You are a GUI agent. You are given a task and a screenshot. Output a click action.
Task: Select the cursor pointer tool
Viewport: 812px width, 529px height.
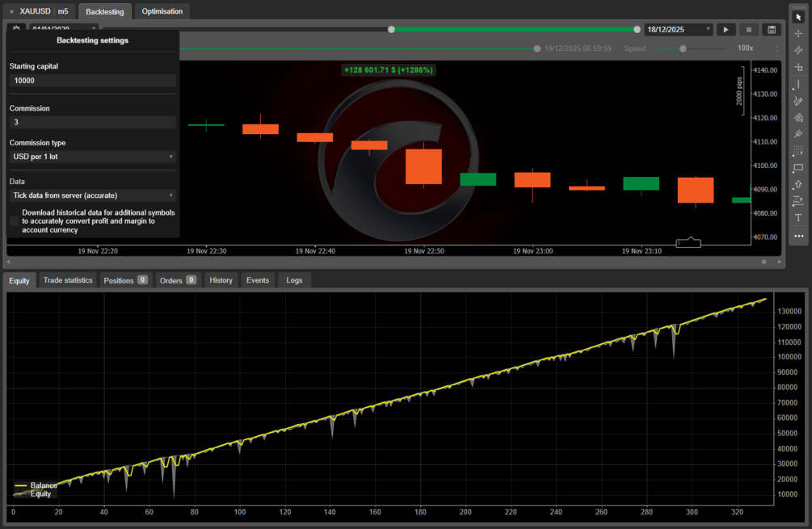[x=798, y=17]
